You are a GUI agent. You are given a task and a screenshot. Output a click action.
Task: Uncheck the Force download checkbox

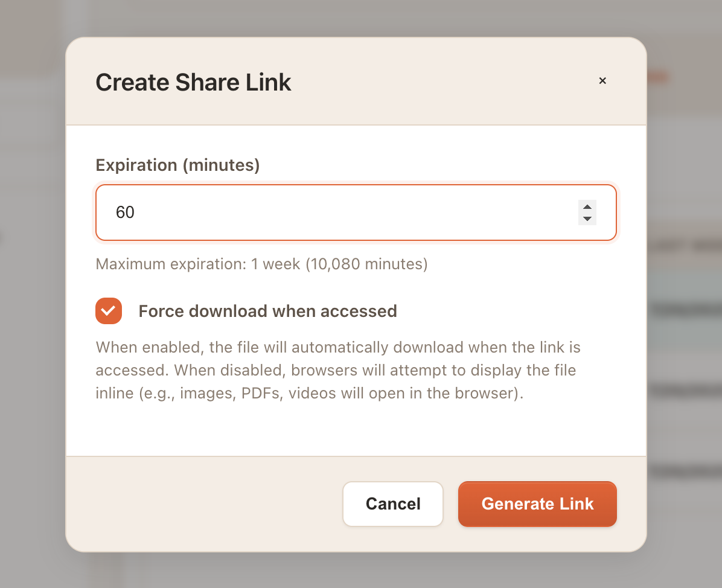[x=109, y=311]
